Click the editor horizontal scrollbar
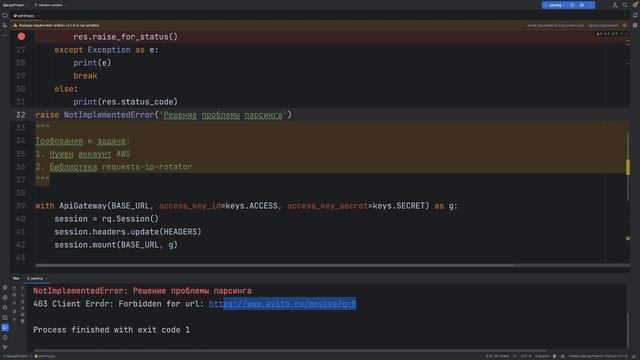This screenshot has width=640, height=360. [x=274, y=265]
